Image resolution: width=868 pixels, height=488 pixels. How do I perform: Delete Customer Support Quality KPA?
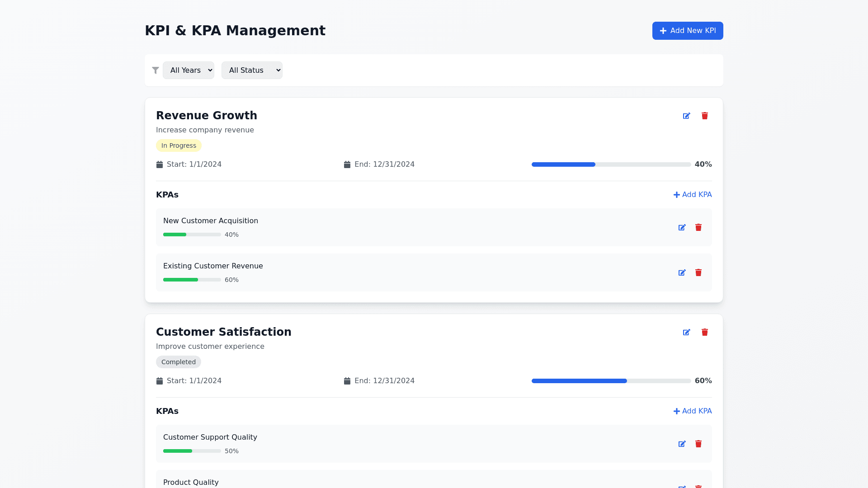pos(698,444)
